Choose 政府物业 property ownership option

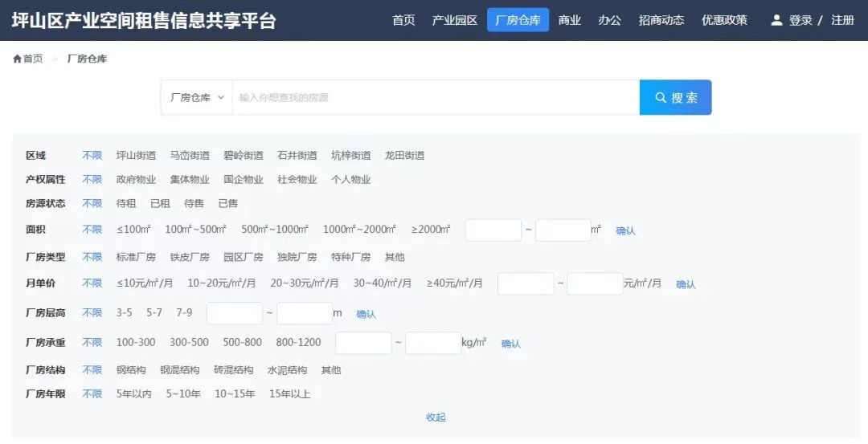pyautogui.click(x=136, y=180)
